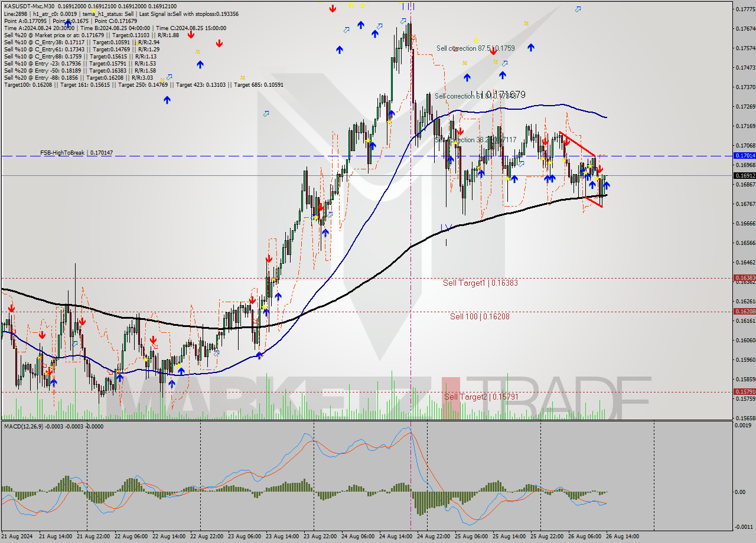Click the FSB-HighToBreak 0.170147 label
The width and height of the screenshot is (756, 543).
tap(76, 152)
